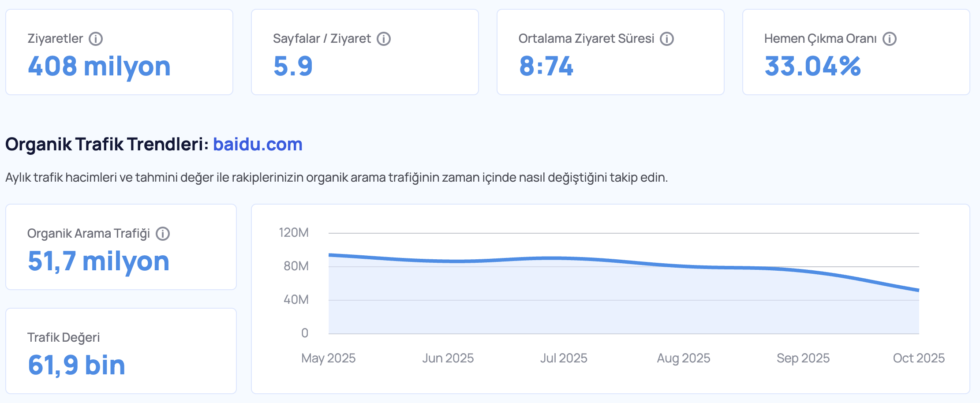Click the Organik Arama Trafiği label
The image size is (980, 403).
(x=89, y=234)
